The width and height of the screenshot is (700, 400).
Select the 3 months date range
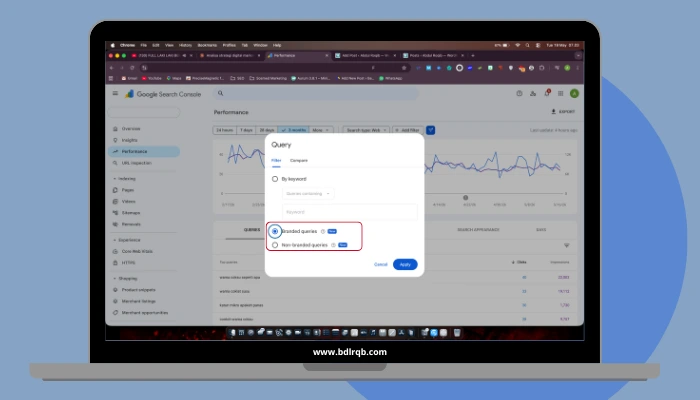(x=293, y=130)
